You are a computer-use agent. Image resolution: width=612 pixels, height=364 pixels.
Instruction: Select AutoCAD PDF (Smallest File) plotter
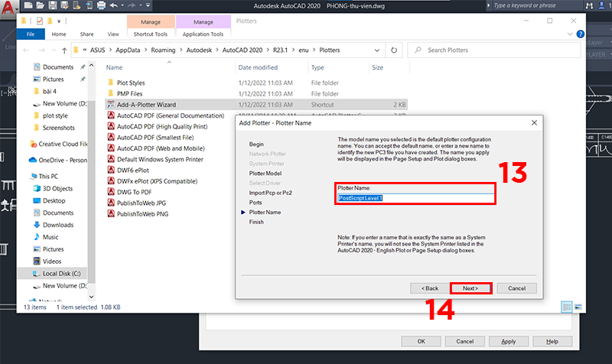(155, 138)
